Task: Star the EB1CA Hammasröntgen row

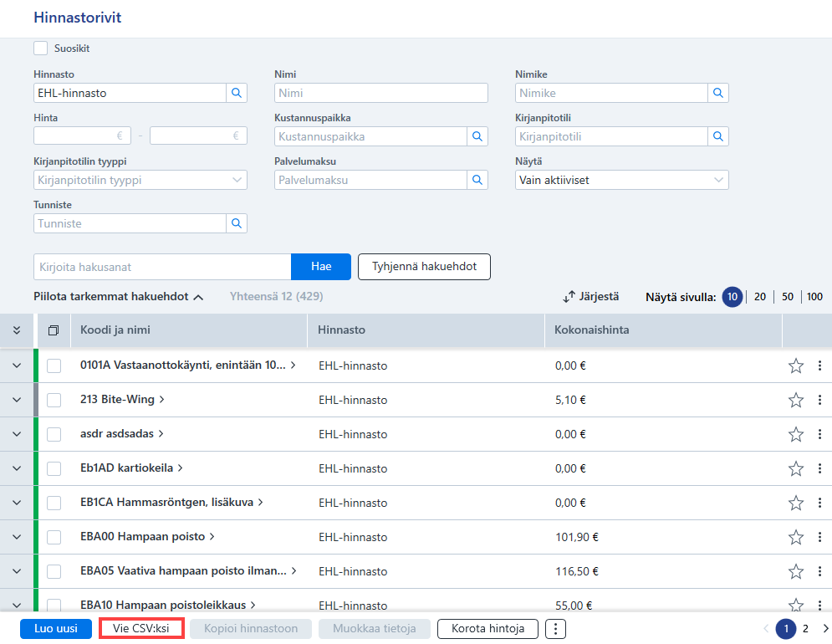Action: click(795, 503)
